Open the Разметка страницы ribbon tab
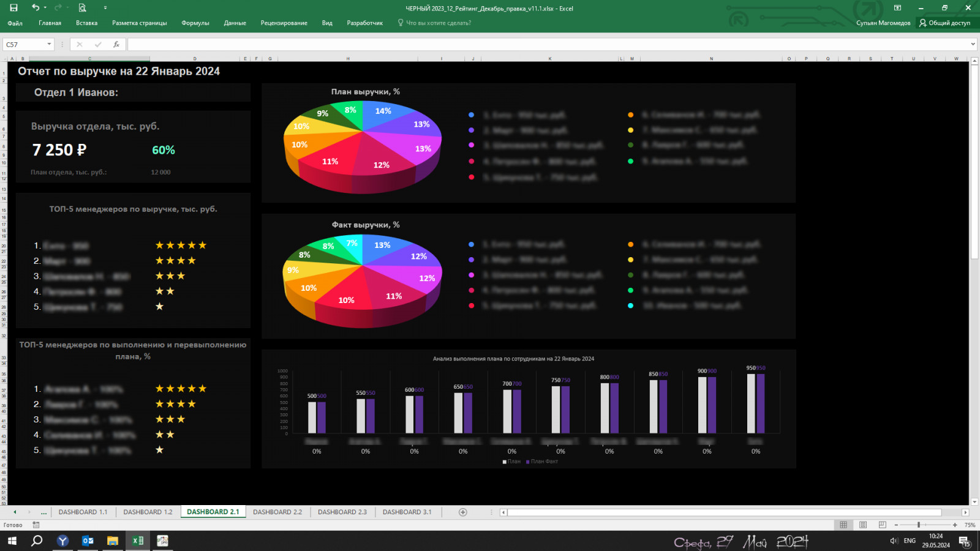This screenshot has height=551, width=980. [x=140, y=23]
